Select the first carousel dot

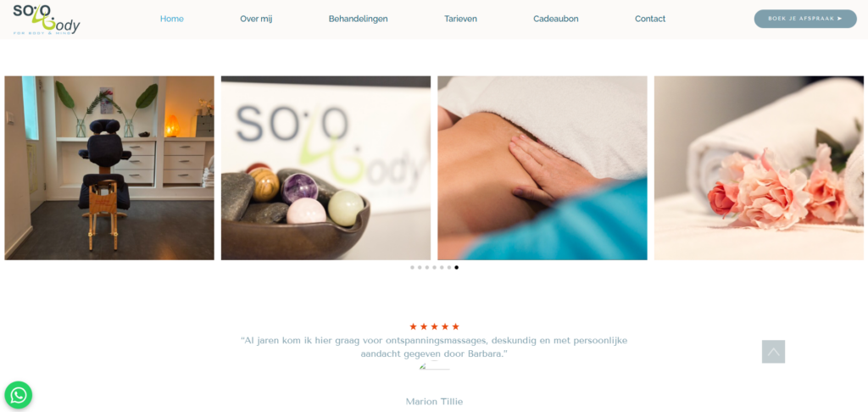click(412, 268)
